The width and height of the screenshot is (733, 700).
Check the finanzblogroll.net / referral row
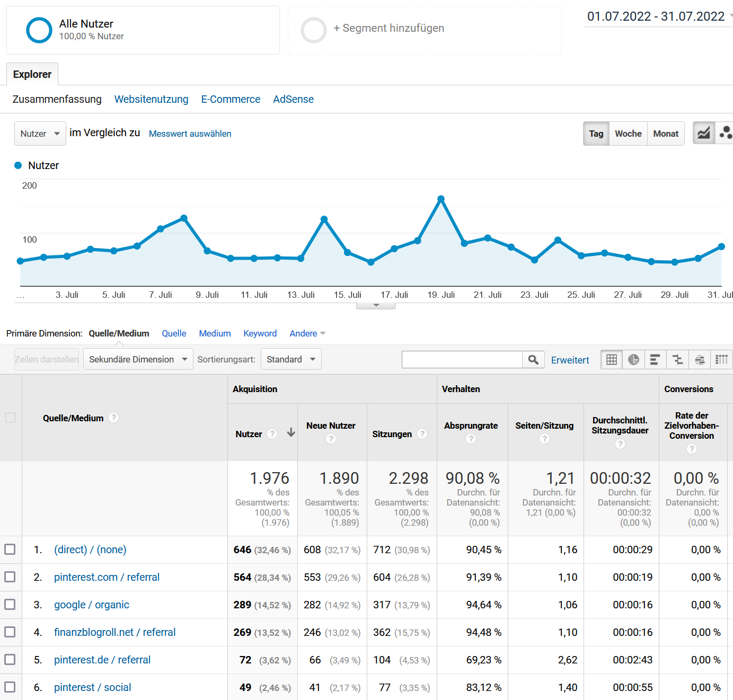point(10,632)
